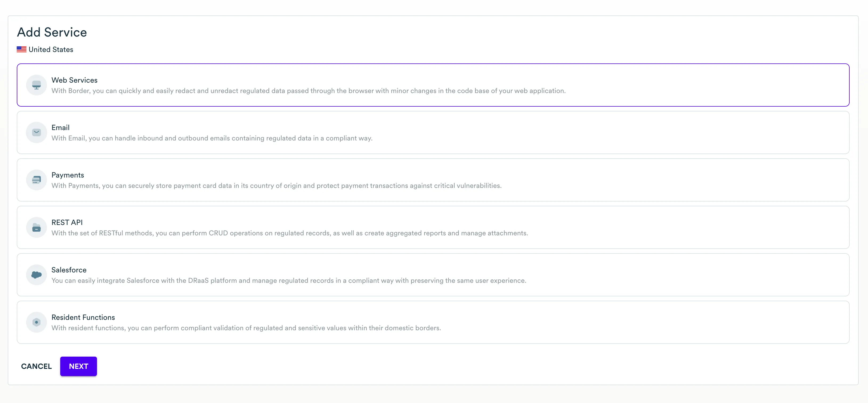Click the Payments card data description
The height and width of the screenshot is (403, 868).
tap(276, 186)
